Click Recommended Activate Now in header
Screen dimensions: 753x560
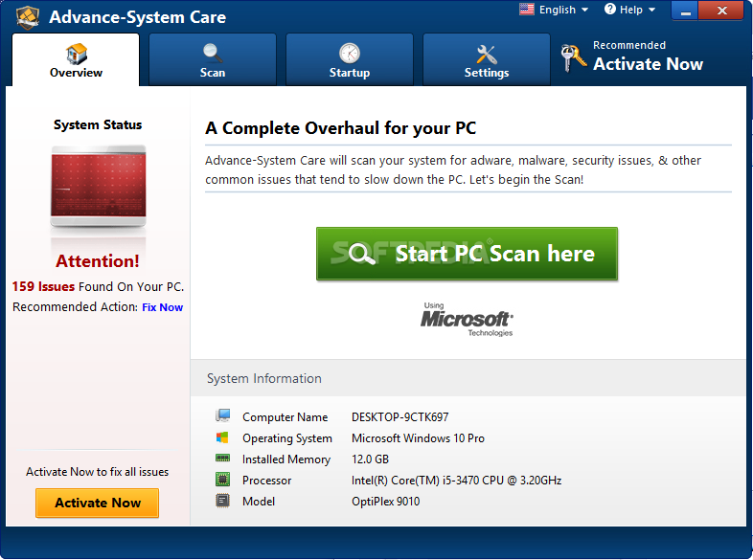click(x=632, y=57)
